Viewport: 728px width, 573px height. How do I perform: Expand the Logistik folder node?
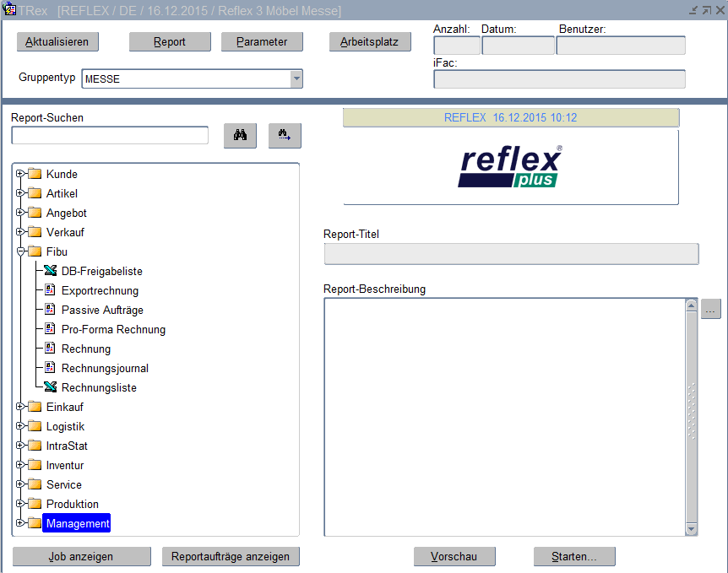(x=19, y=426)
